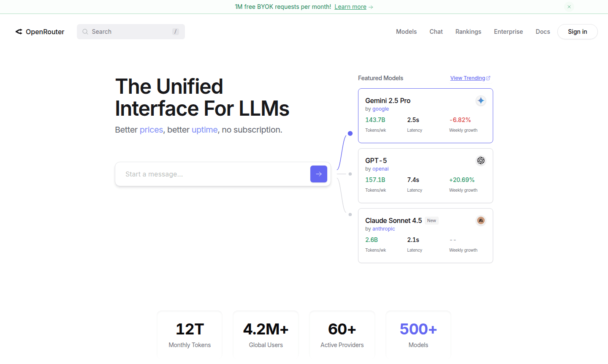
Task: Click the anthropic link under Claude Sonnet 4.5
Action: (383, 228)
